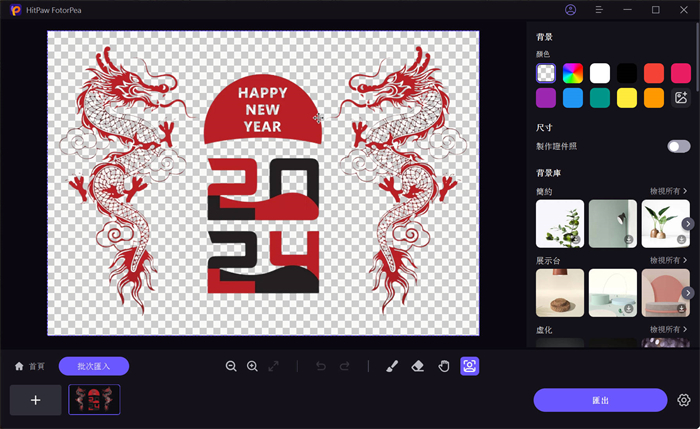
Task: Click the 批次匯入 batch import button
Action: pos(94,366)
